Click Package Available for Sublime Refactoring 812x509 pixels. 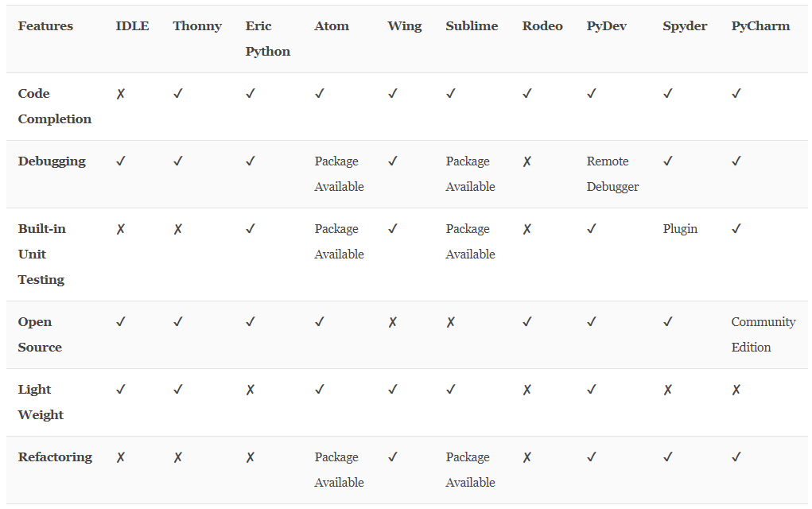coord(470,470)
